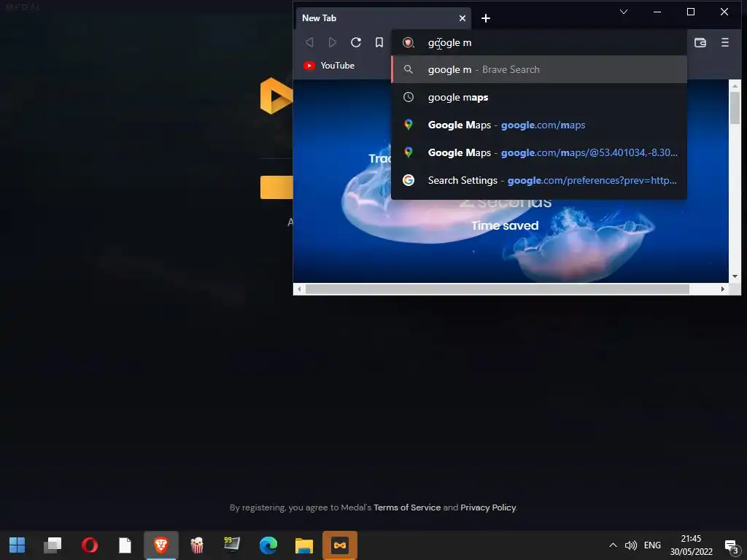Click the Medal logo icon

276,96
